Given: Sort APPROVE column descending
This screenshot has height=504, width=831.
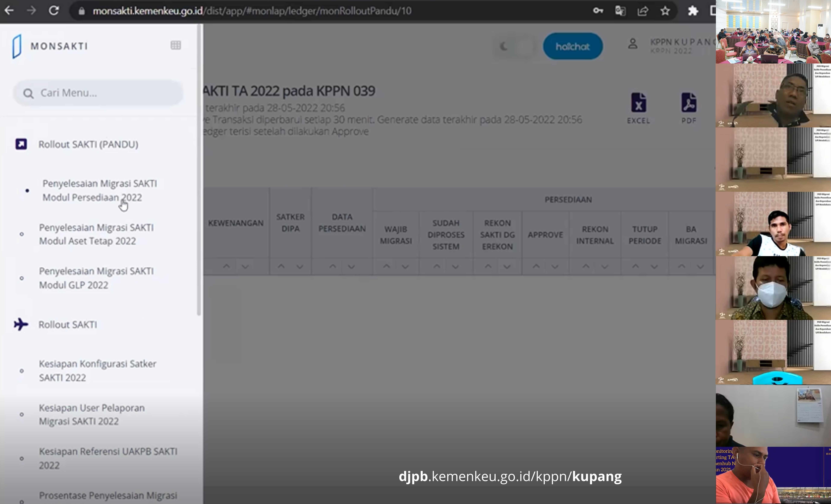Looking at the screenshot, I should coord(555,267).
